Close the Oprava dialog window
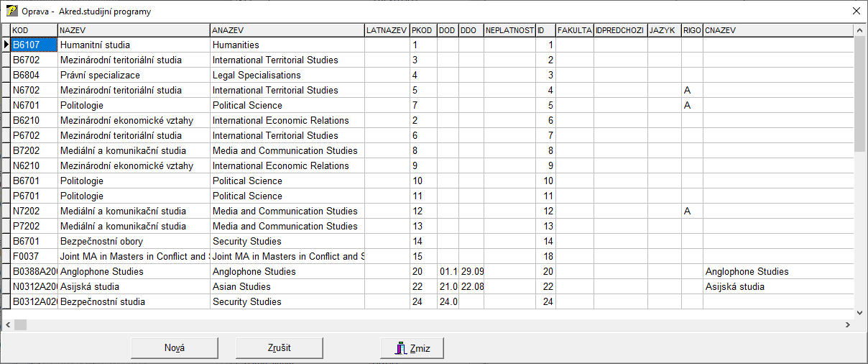The image size is (868, 364). (855, 12)
